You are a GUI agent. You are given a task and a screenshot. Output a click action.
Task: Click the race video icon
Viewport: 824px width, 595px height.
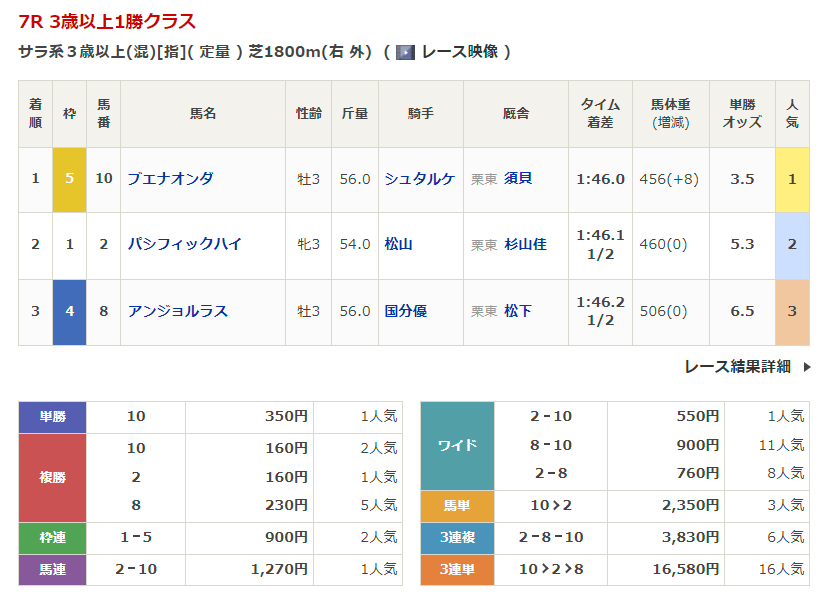tap(405, 52)
